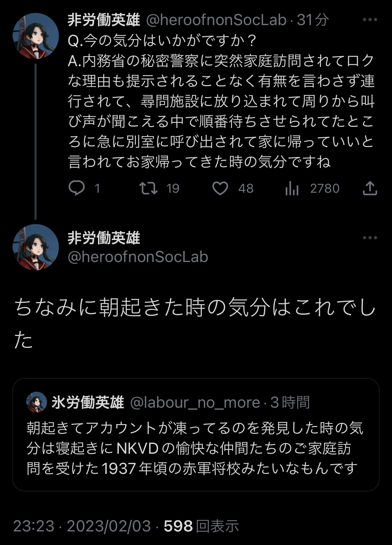Click the 598 回表示 view count
392x545 pixels.
tap(201, 526)
